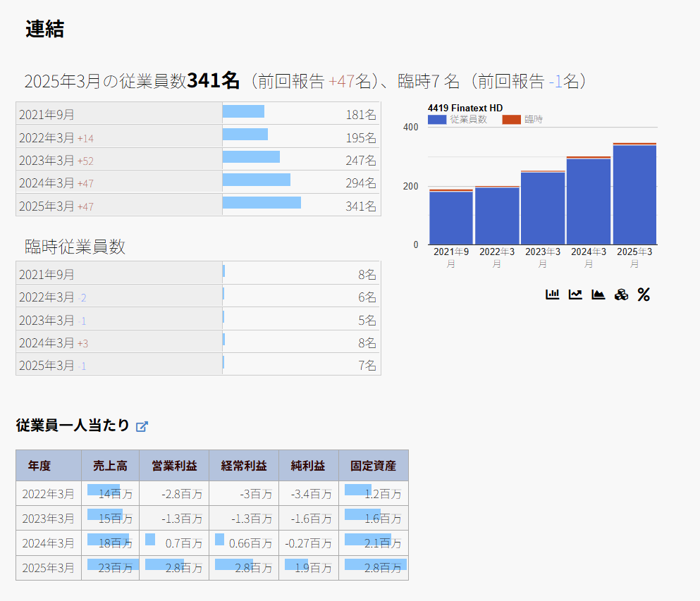Click the 臨時従業員数 section heading

[75, 247]
